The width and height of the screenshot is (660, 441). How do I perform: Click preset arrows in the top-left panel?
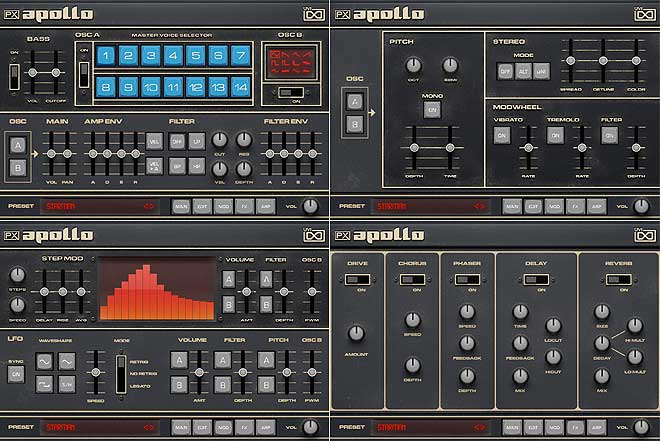click(148, 207)
